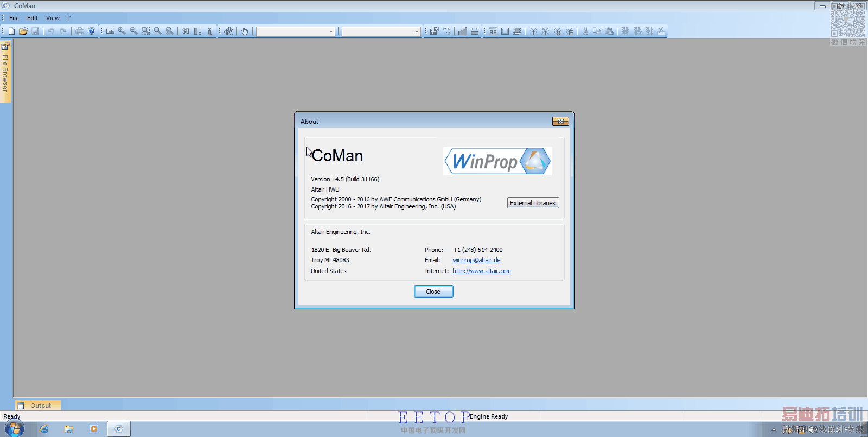Open Internet Explorer from the taskbar
The image size is (868, 437).
[x=44, y=429]
